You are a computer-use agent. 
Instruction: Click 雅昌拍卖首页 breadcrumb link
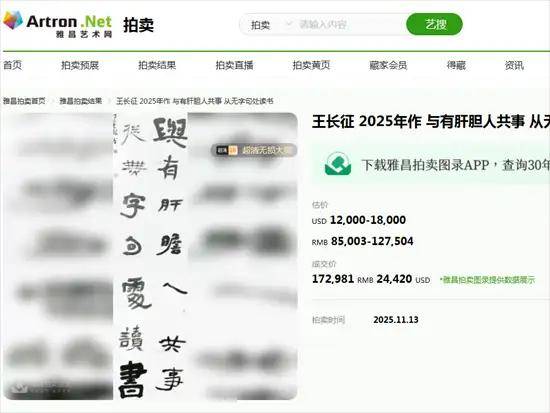(x=24, y=101)
